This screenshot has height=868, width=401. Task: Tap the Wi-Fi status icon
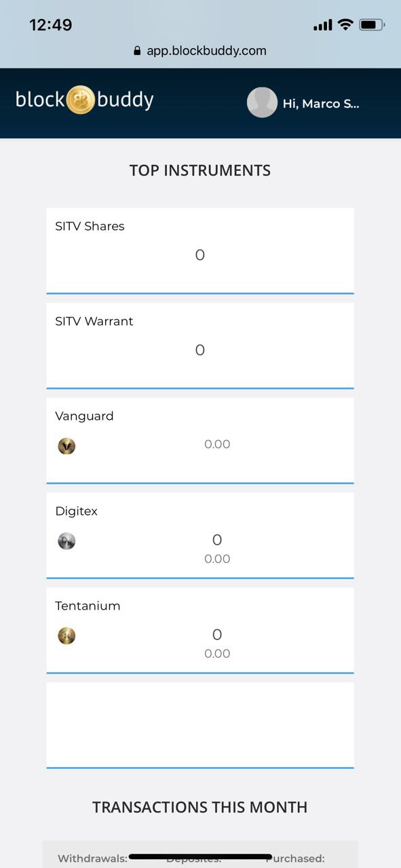pyautogui.click(x=345, y=25)
